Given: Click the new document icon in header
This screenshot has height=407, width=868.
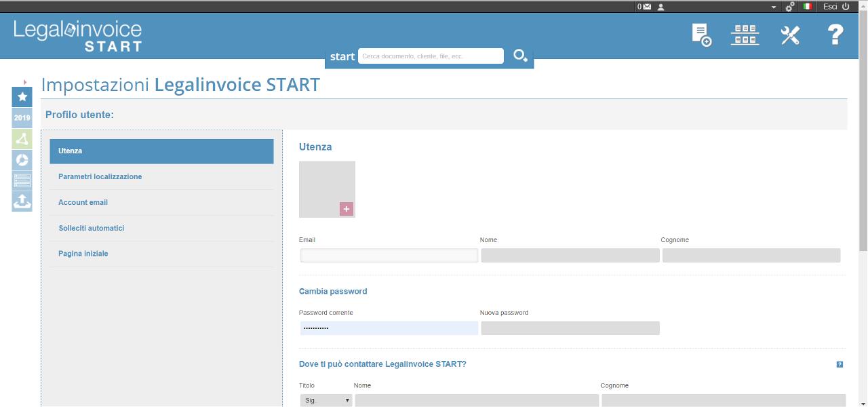Looking at the screenshot, I should pos(701,35).
